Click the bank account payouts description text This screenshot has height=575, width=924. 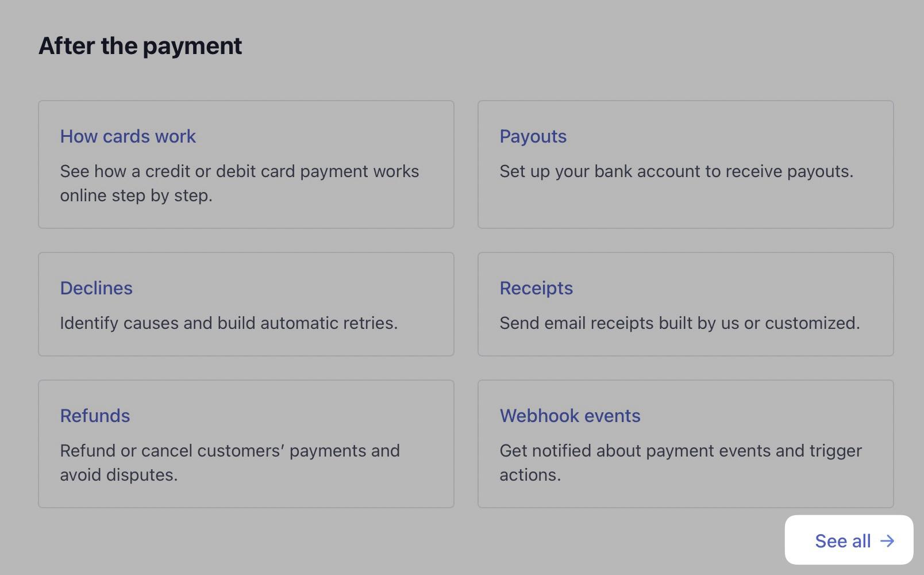(x=676, y=171)
